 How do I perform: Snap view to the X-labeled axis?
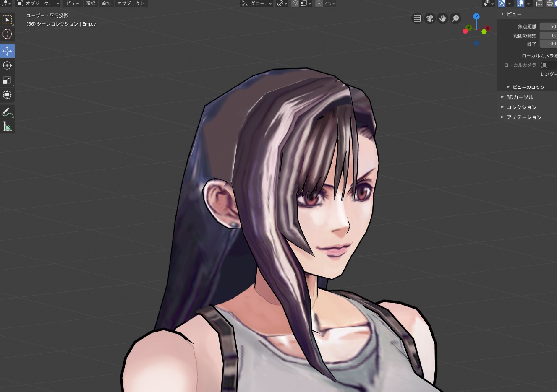tap(487, 28)
